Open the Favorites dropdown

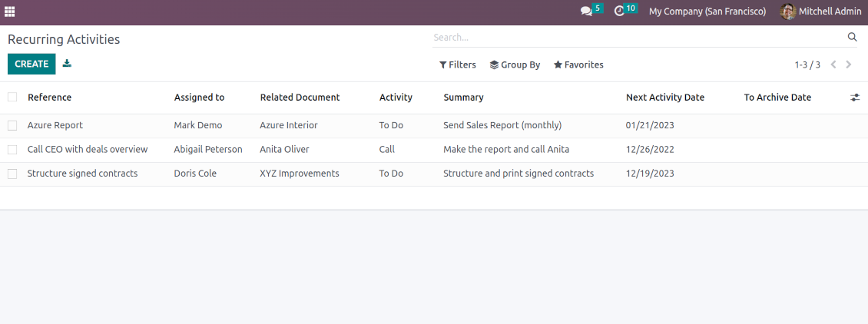578,64
